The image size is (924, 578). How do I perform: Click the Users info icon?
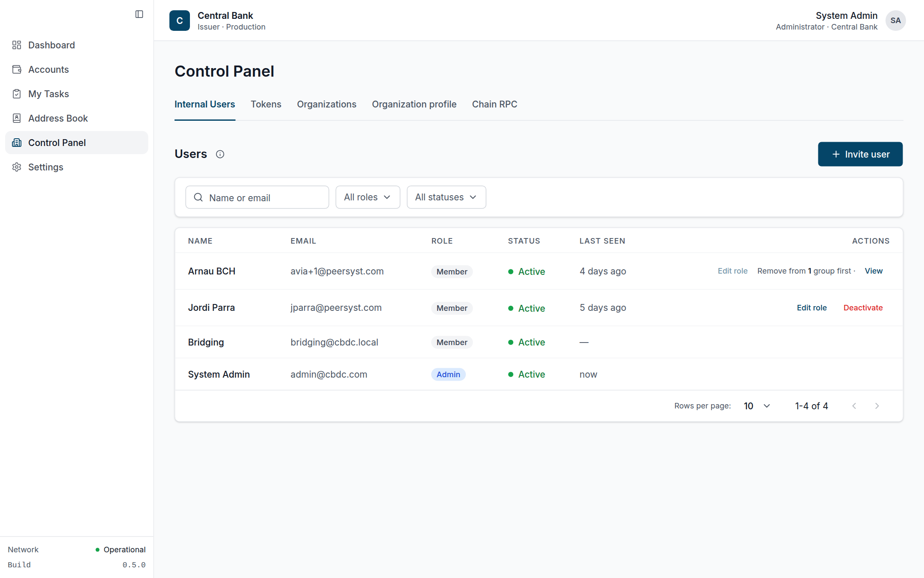click(220, 154)
